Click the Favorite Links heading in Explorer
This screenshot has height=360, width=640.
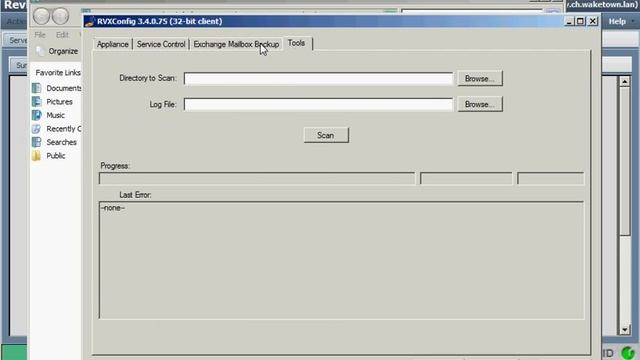[58, 73]
